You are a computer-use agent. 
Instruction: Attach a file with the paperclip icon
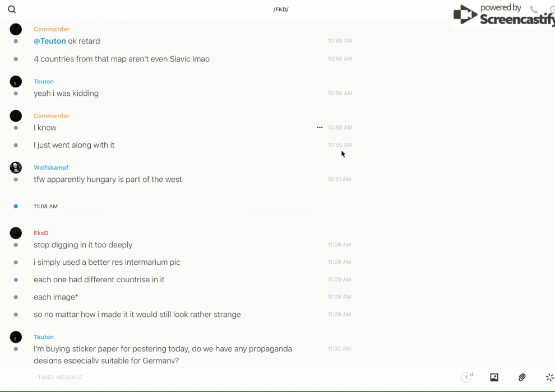[522, 377]
